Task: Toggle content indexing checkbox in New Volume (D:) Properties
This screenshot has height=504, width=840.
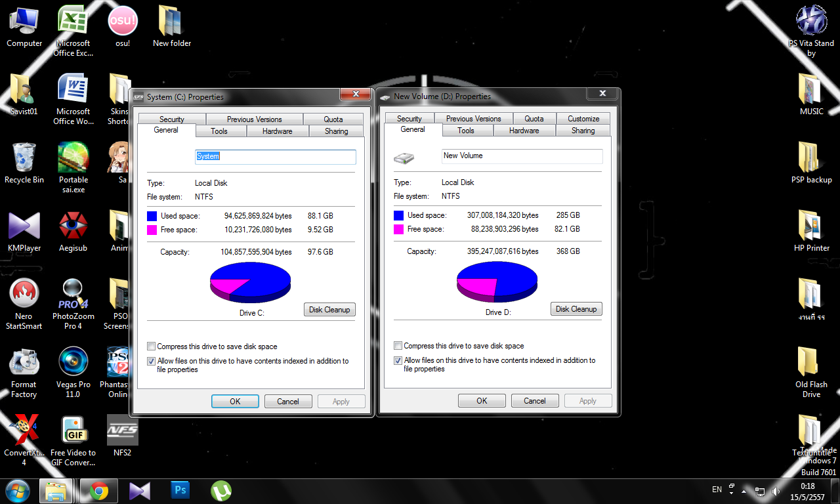Action: tap(398, 360)
